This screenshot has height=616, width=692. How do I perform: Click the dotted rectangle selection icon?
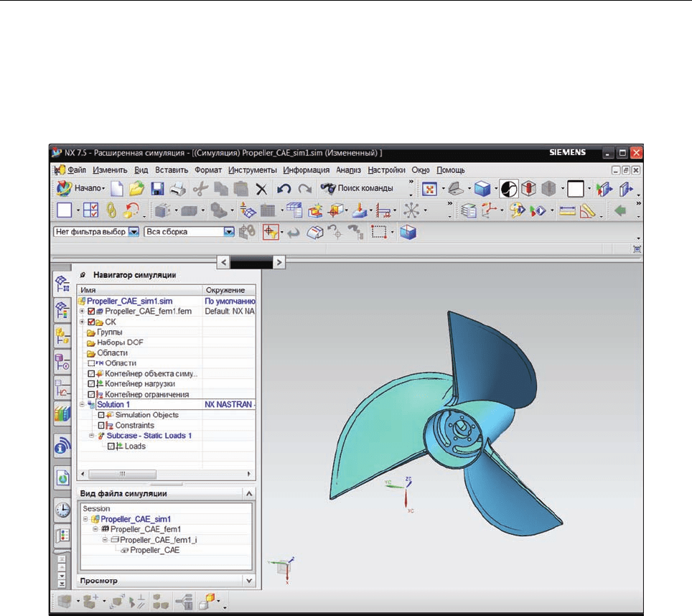click(379, 232)
